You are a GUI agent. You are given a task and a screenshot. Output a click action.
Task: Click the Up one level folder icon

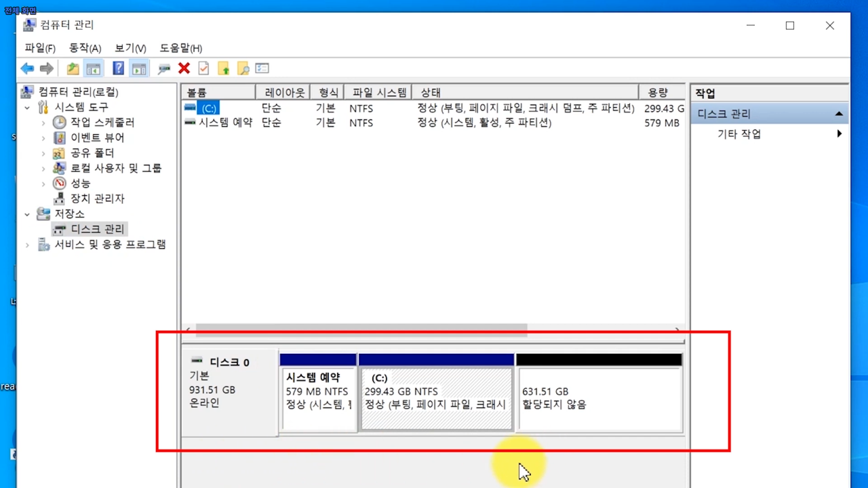(73, 68)
